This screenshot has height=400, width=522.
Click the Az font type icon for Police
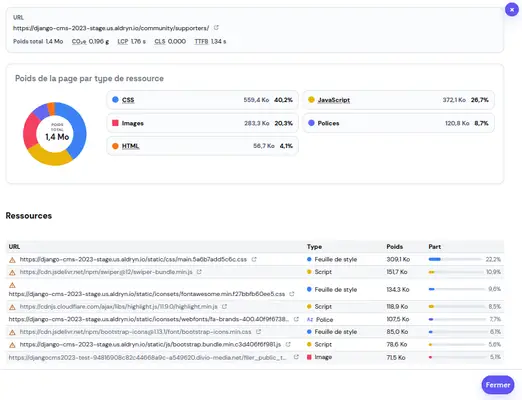tap(310, 319)
